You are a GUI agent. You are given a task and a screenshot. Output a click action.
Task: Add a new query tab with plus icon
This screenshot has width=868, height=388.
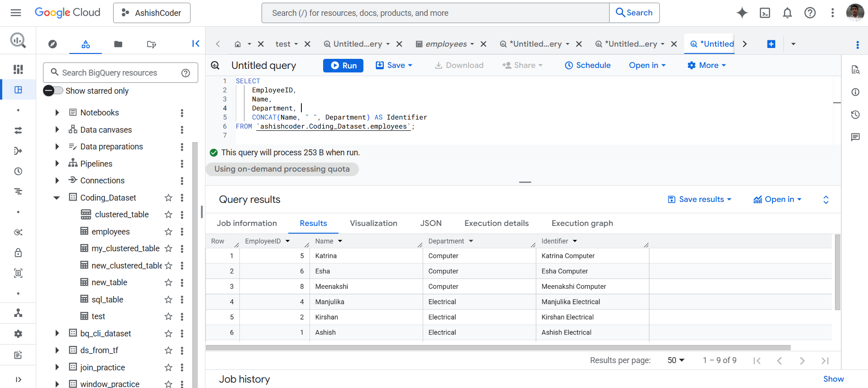pos(771,44)
